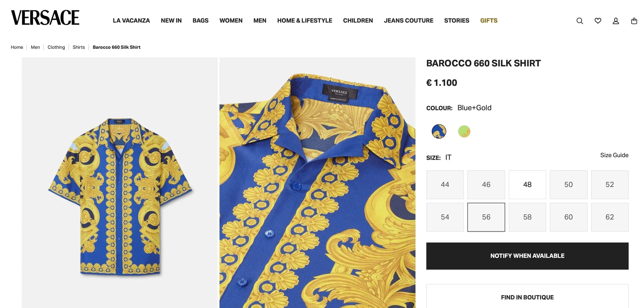The image size is (644, 308).
Task: Select size 44
Action: [x=445, y=184]
